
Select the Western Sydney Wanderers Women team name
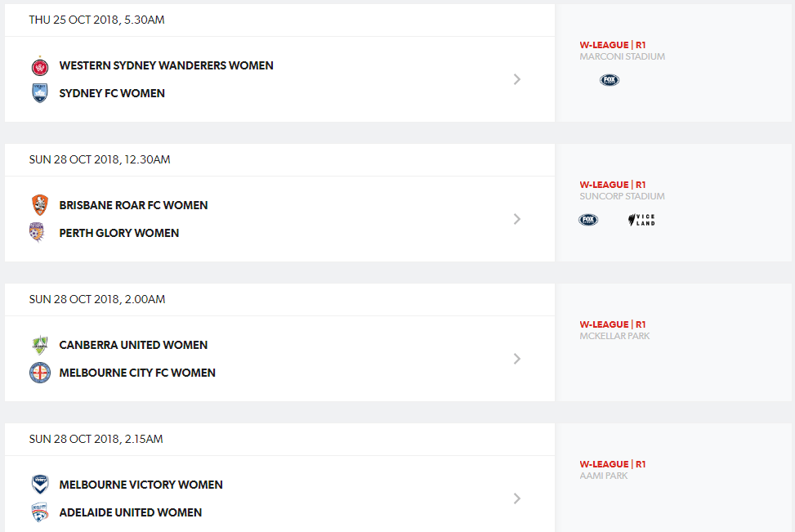pos(167,65)
